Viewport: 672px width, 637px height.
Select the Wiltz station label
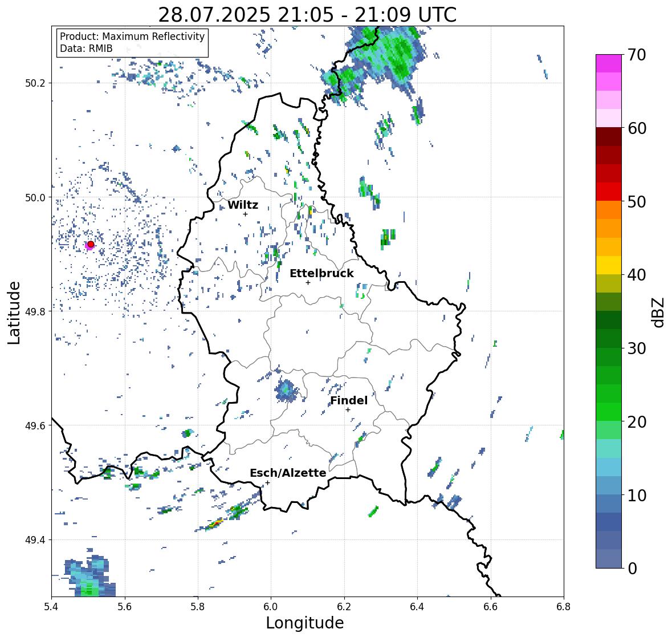(243, 205)
